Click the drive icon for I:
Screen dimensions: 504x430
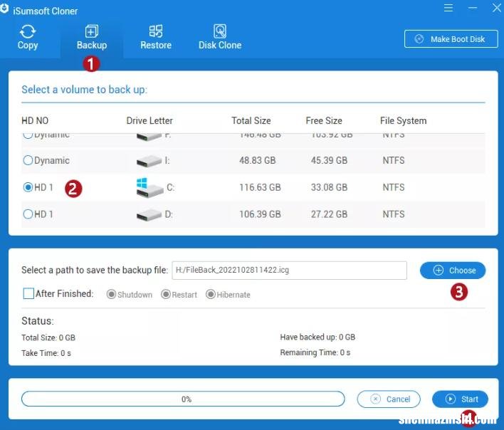point(149,161)
